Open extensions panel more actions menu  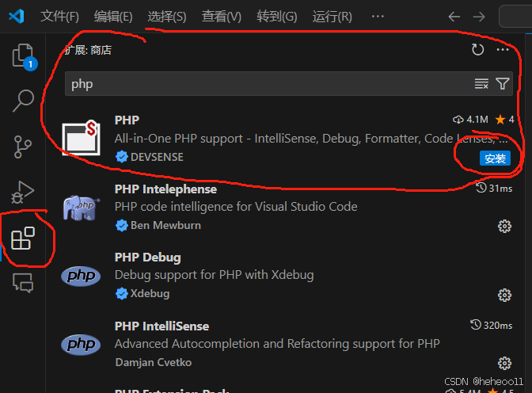(503, 50)
